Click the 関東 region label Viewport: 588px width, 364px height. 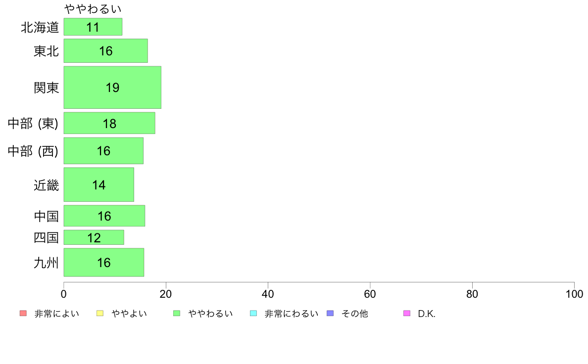click(46, 88)
